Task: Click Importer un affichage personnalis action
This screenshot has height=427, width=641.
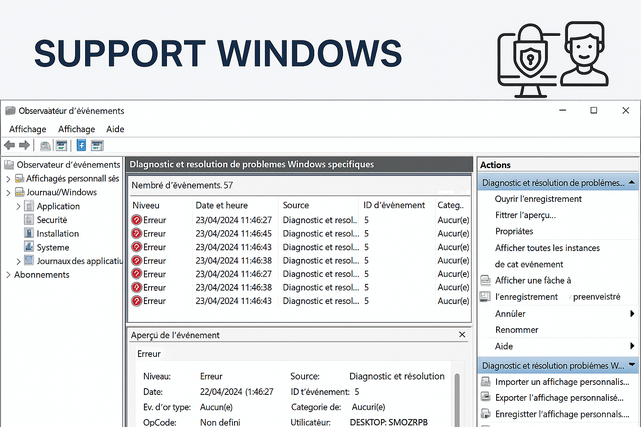Action: [562, 382]
